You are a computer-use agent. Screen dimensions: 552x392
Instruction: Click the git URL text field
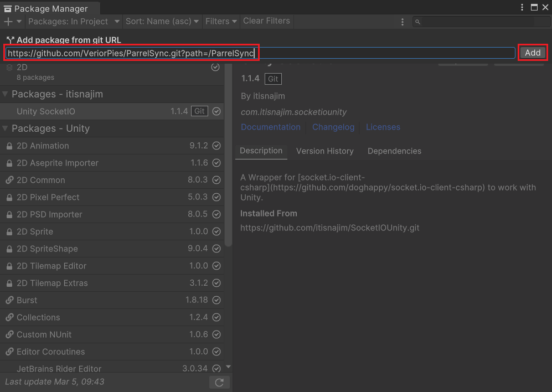click(x=260, y=53)
